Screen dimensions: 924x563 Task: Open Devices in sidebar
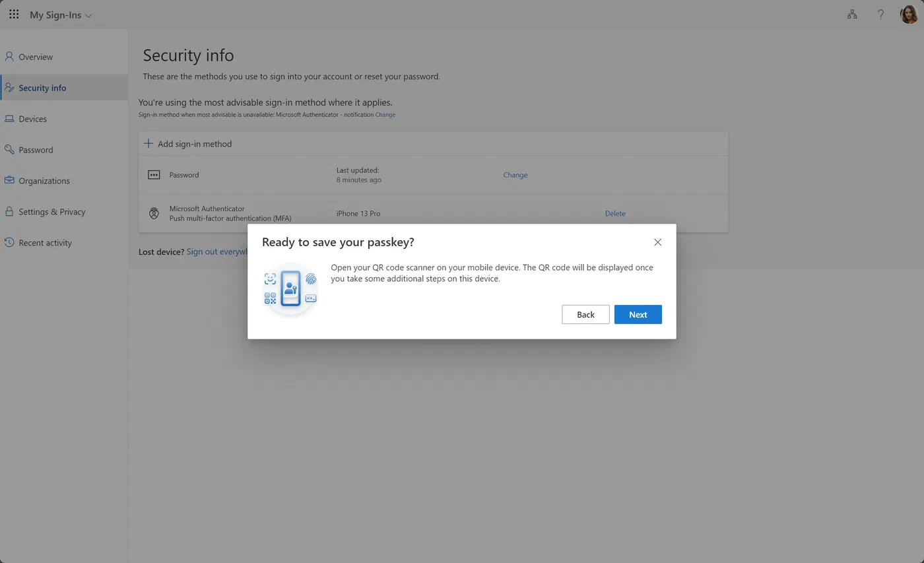(x=64, y=119)
